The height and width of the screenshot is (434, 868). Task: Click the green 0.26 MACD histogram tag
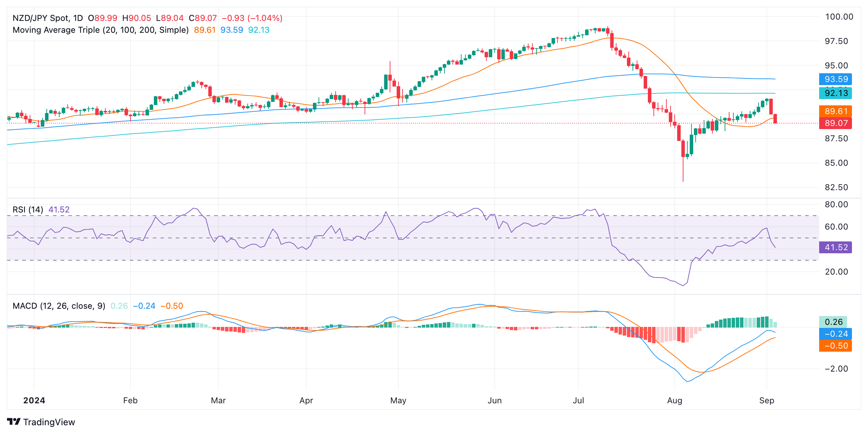(833, 322)
